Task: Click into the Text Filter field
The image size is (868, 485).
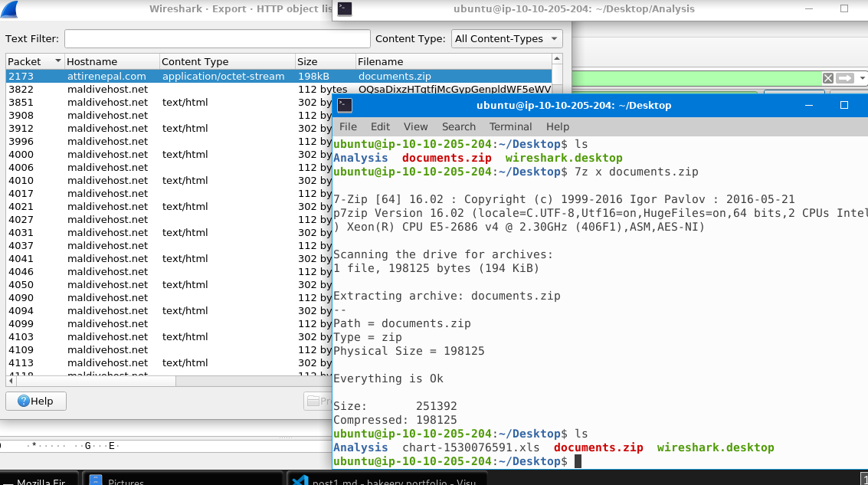Action: click(x=217, y=39)
